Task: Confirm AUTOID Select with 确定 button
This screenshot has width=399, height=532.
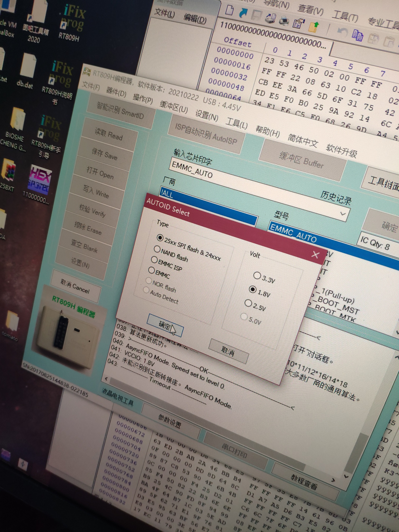Action: pos(165,325)
